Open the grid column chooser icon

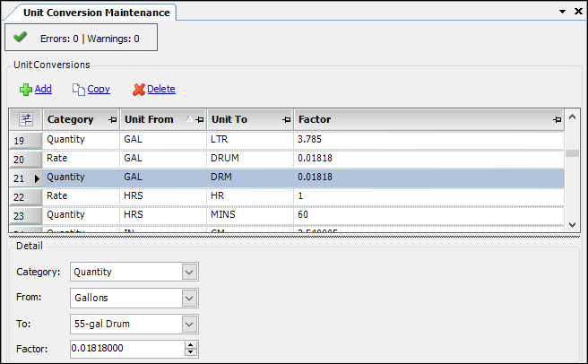click(25, 119)
